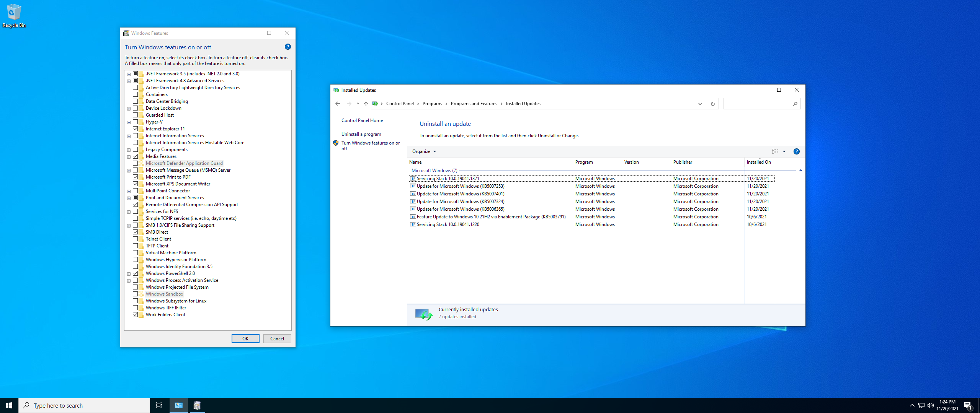Sort by the Installed On column header
This screenshot has width=980, height=413.
759,162
